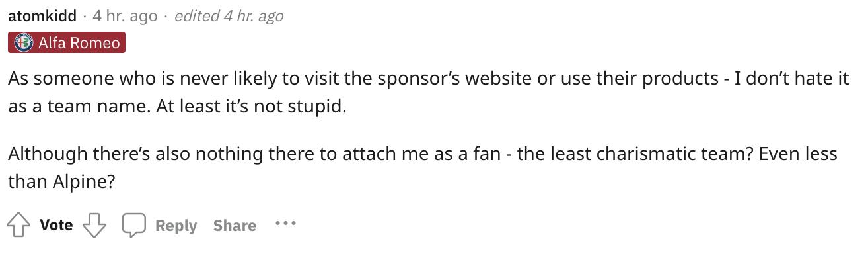Viewport: 868px width, 262px height.
Task: Click the word "Alpine?" in the comment
Action: point(84,182)
